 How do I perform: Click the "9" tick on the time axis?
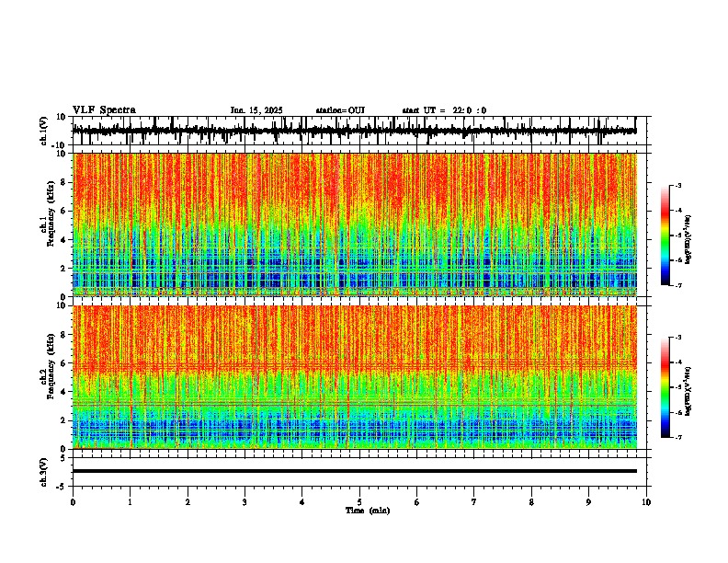(x=588, y=502)
